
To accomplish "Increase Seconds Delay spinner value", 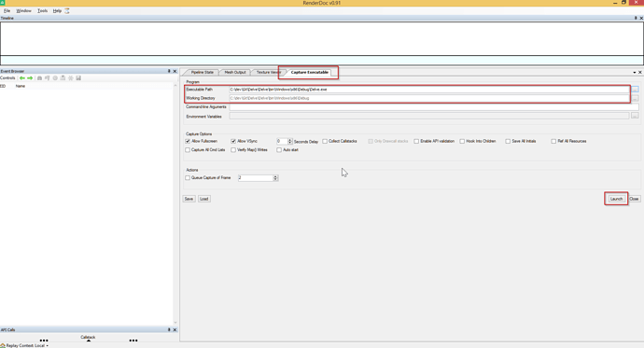I will [290, 140].
